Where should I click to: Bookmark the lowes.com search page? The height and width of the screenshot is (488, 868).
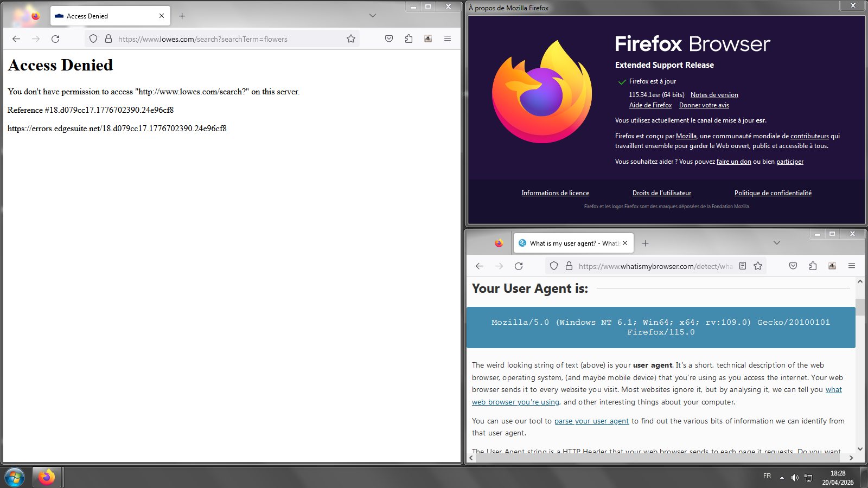tap(351, 39)
